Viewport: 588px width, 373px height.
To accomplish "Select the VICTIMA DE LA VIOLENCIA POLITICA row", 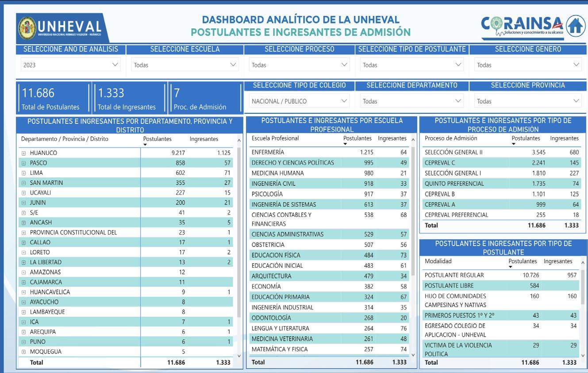I will pyautogui.click(x=500, y=349).
